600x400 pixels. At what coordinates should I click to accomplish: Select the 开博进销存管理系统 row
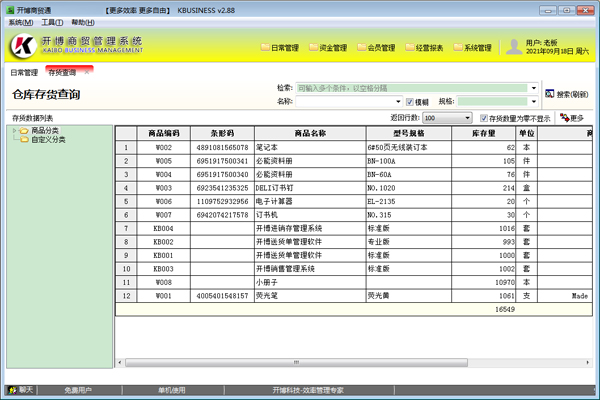354,229
